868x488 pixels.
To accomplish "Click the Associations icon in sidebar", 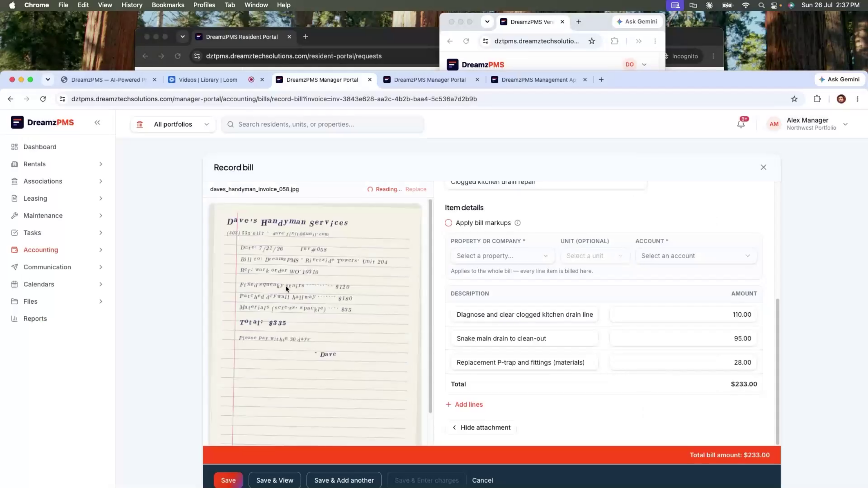I will [14, 181].
